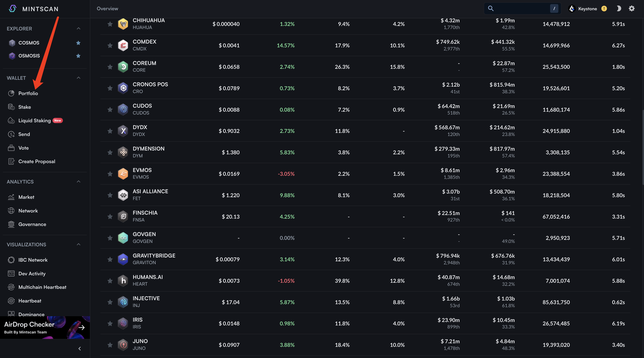Collapse the WALLET section chevron
Screen dimensions: 644x358
(x=78, y=78)
